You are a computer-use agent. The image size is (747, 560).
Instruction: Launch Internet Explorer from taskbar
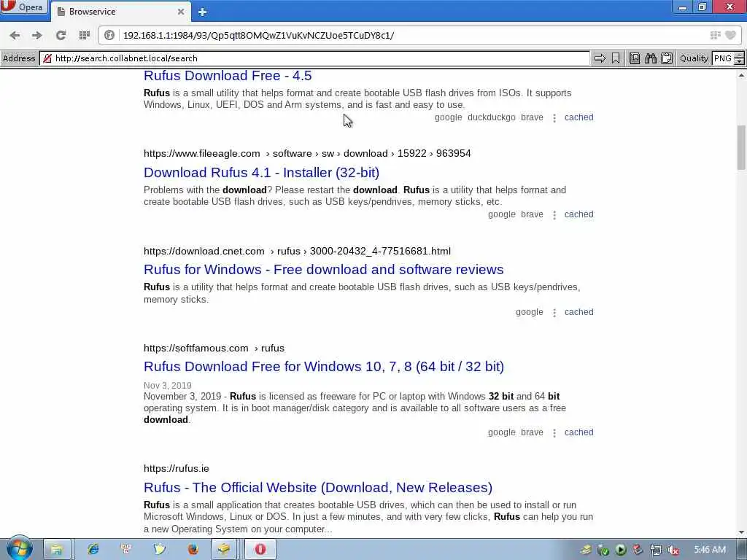point(93,550)
